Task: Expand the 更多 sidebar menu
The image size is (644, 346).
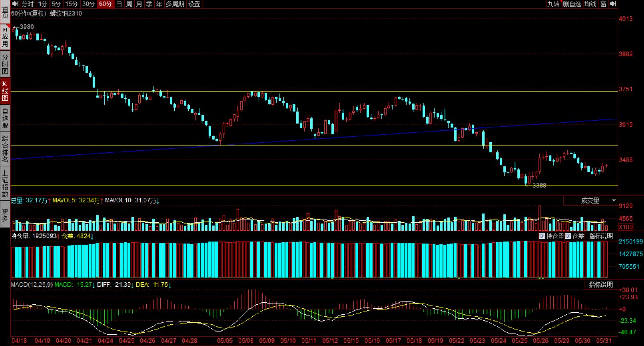Action: 5,215
